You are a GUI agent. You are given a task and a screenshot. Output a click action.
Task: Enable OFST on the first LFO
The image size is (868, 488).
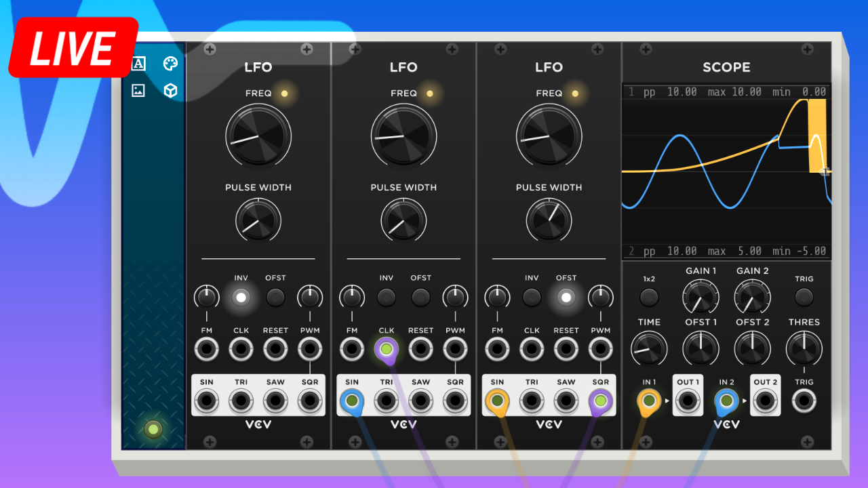[275, 297]
